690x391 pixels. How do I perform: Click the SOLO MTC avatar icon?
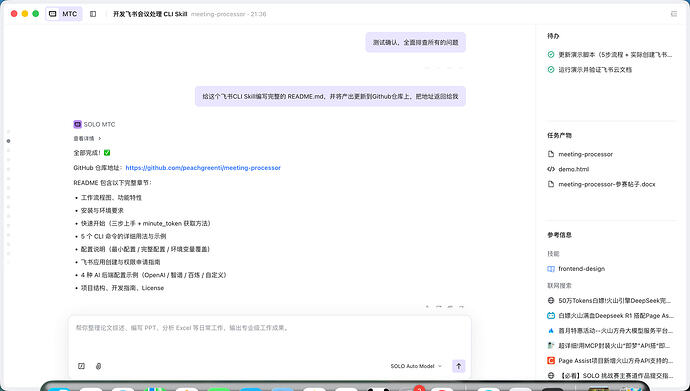point(77,124)
